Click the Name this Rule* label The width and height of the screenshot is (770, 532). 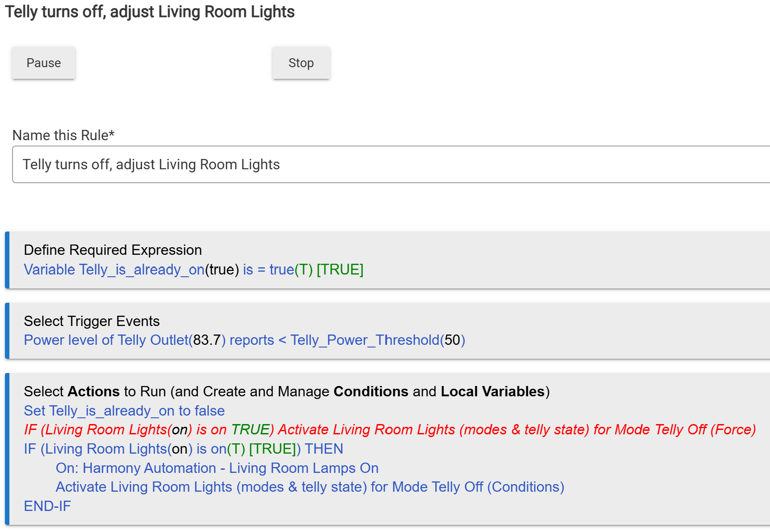coord(64,135)
